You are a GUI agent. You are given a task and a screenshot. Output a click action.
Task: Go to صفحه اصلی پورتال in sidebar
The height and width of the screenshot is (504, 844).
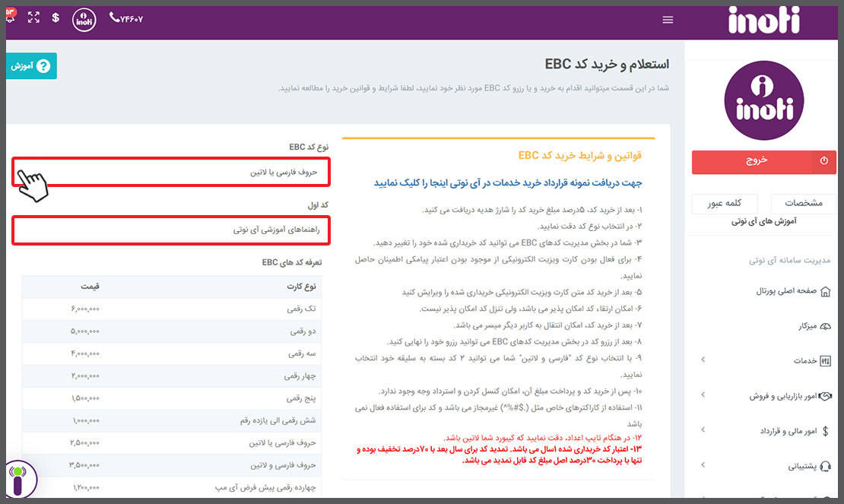click(x=786, y=291)
